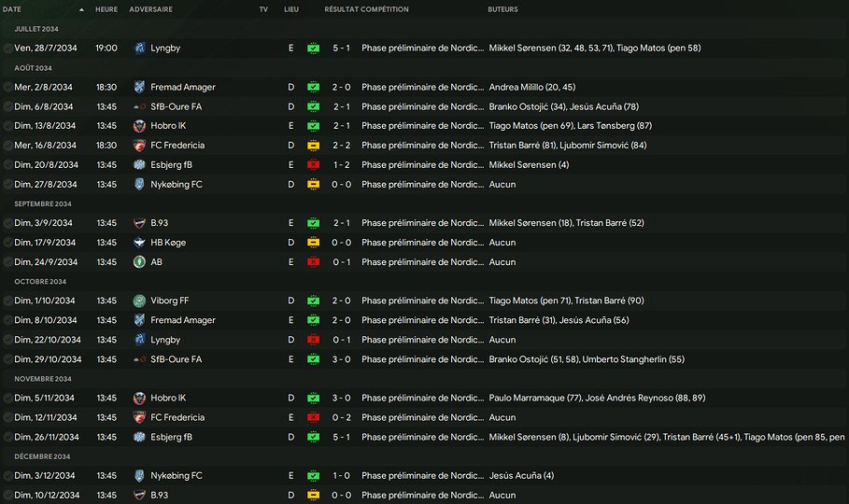Click the Lieu column header
The image size is (849, 504).
(x=291, y=9)
